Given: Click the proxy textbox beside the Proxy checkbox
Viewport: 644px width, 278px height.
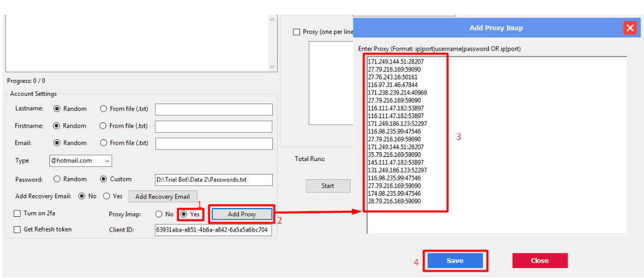Looking at the screenshot, I should click(x=331, y=82).
